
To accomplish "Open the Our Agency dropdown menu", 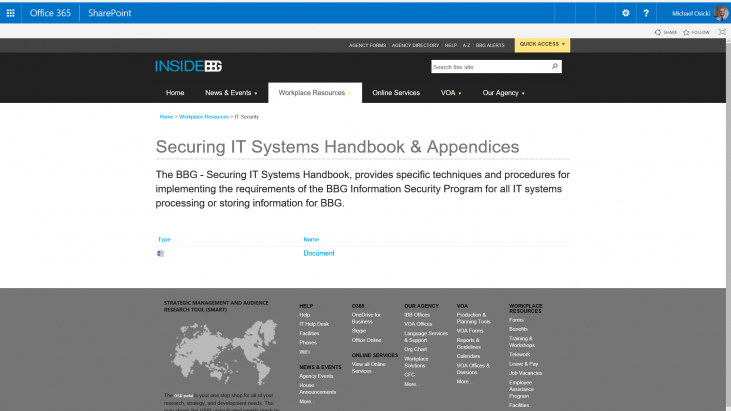I will click(x=503, y=93).
